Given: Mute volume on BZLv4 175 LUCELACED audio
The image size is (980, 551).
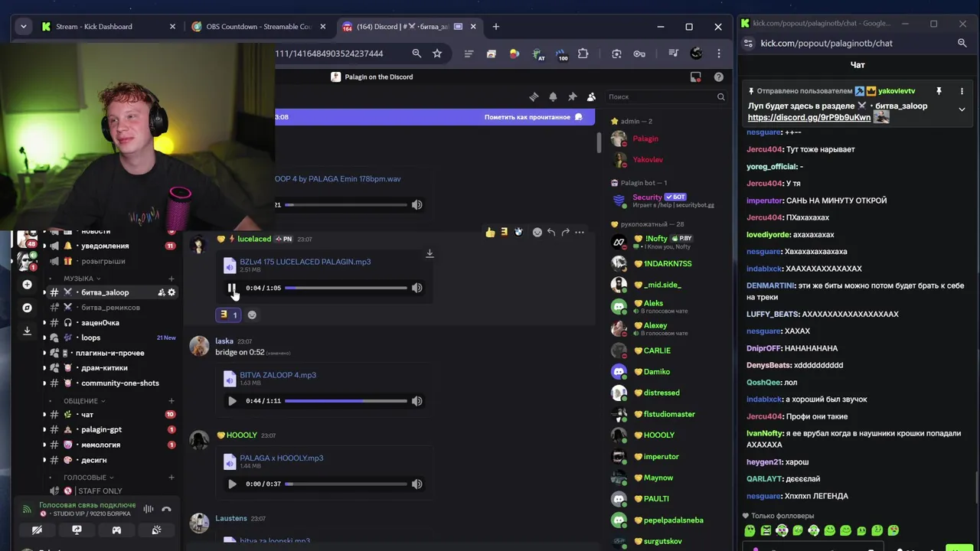Looking at the screenshot, I should pos(416,288).
